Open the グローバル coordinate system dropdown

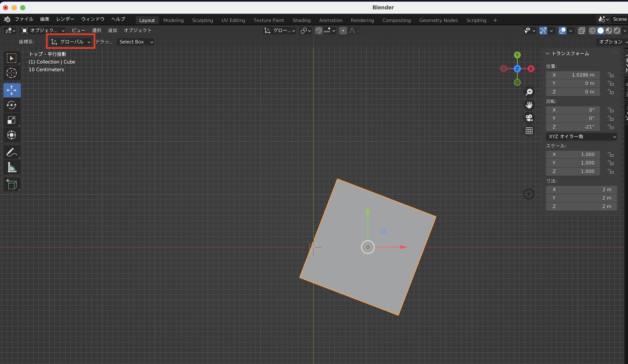(71, 42)
